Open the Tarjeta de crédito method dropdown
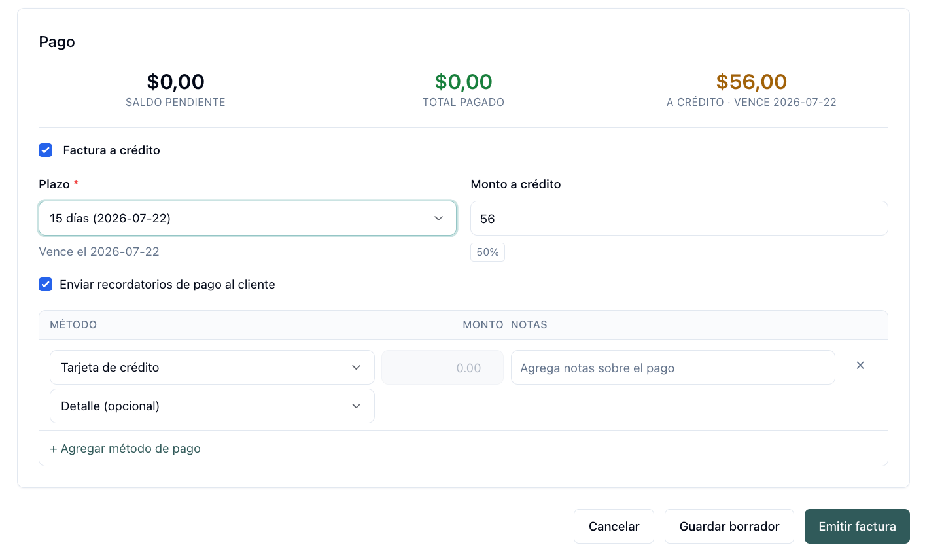 click(x=212, y=368)
